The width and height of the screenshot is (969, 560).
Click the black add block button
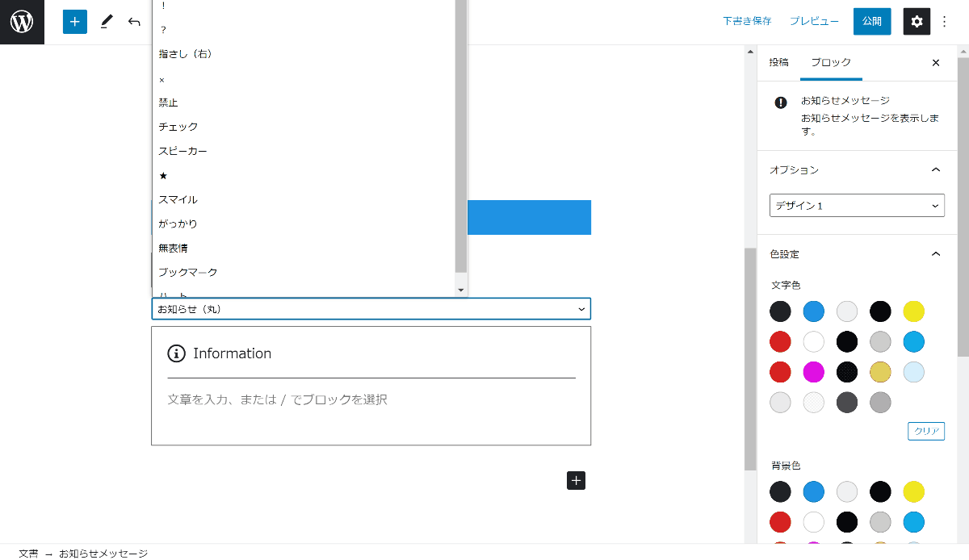[576, 480]
